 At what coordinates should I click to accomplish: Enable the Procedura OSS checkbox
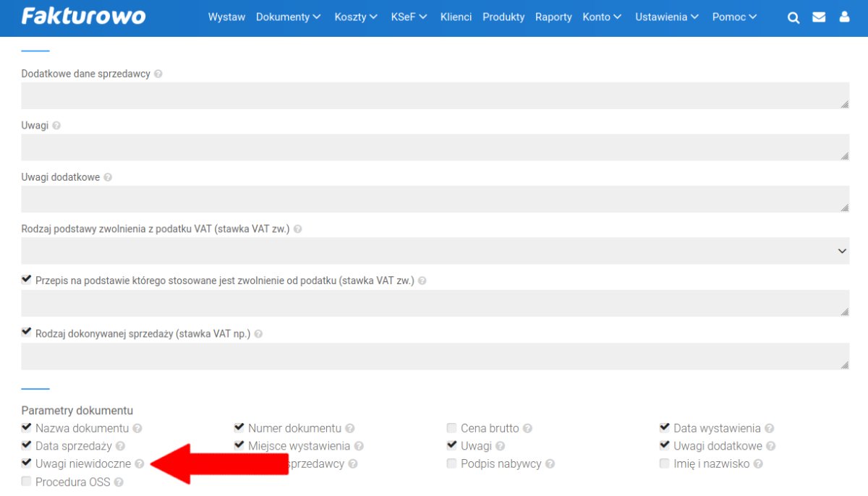(27, 482)
